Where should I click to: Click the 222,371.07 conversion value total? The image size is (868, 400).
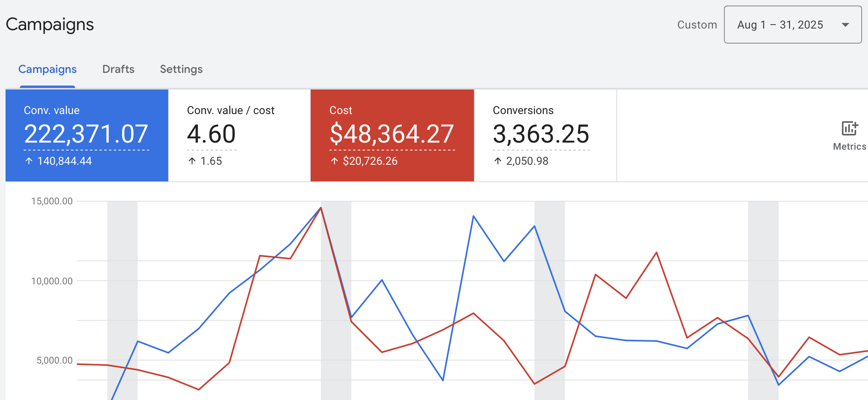point(86,134)
